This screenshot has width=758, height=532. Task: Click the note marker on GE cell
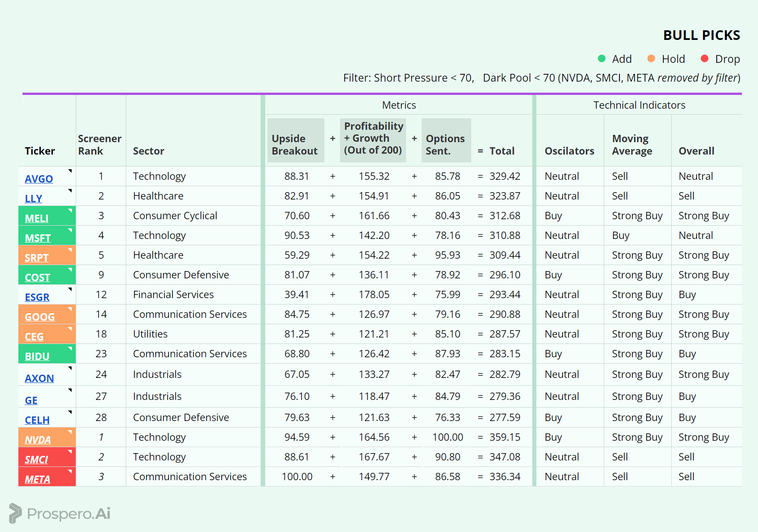[70, 390]
